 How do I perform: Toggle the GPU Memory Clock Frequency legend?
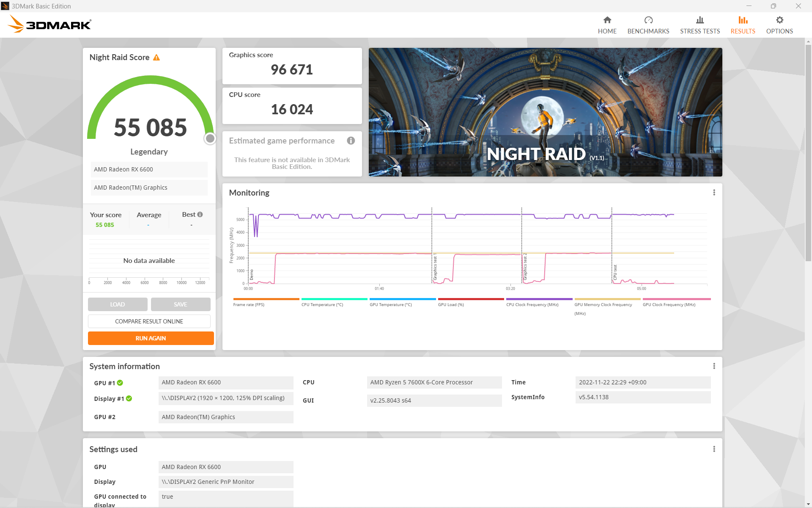(x=607, y=307)
